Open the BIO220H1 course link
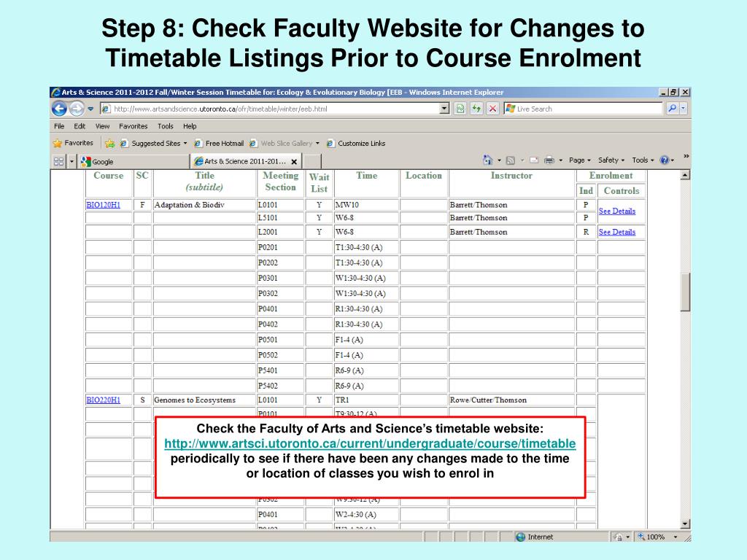The image size is (747, 560). coord(103,400)
